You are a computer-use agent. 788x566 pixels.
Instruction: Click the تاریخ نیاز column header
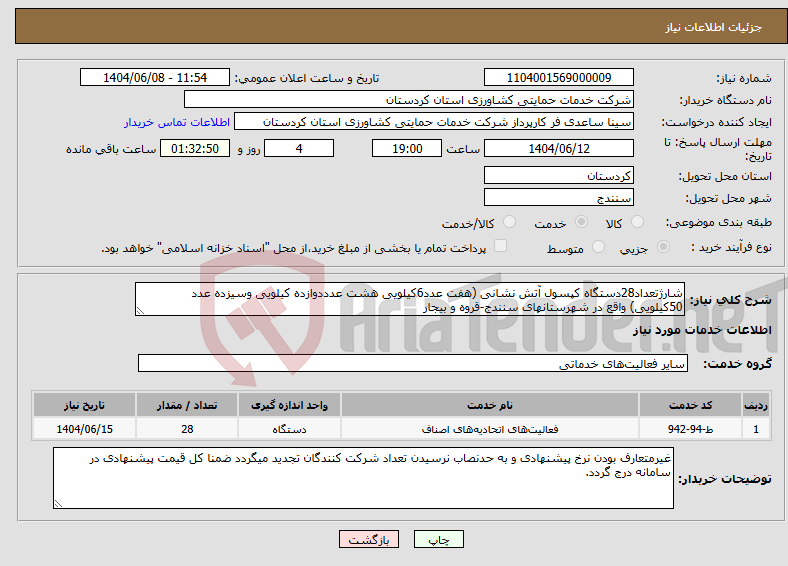pos(84,405)
